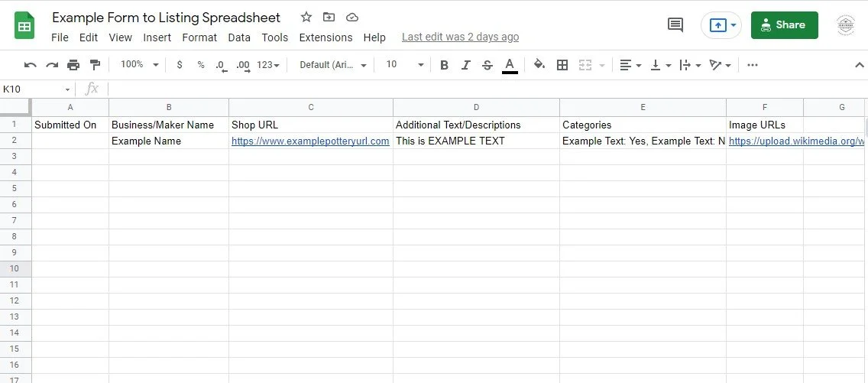Print the spreadsheet

pyautogui.click(x=73, y=65)
